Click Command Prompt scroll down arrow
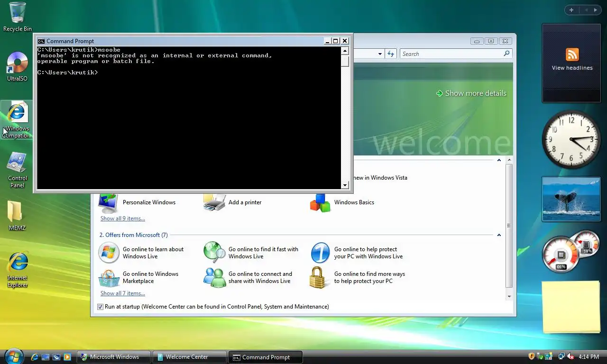Image resolution: width=607 pixels, height=364 pixels. 345,186
